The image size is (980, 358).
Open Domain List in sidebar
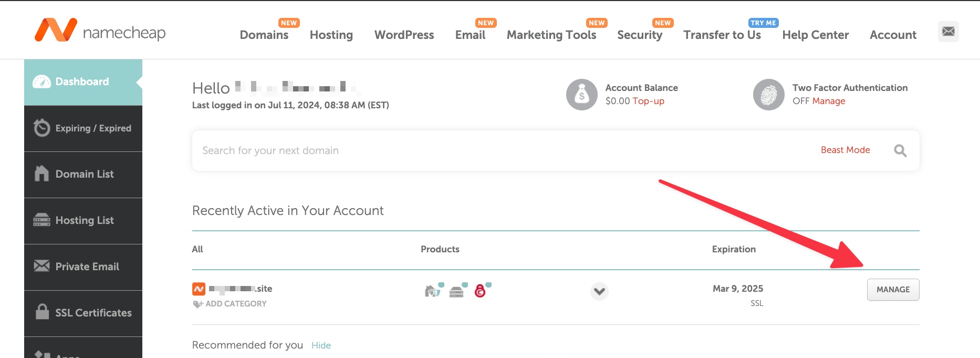(83, 175)
